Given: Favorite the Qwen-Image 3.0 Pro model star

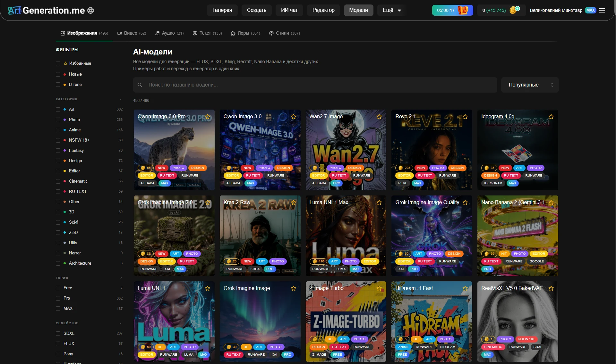Looking at the screenshot, I should (208, 117).
